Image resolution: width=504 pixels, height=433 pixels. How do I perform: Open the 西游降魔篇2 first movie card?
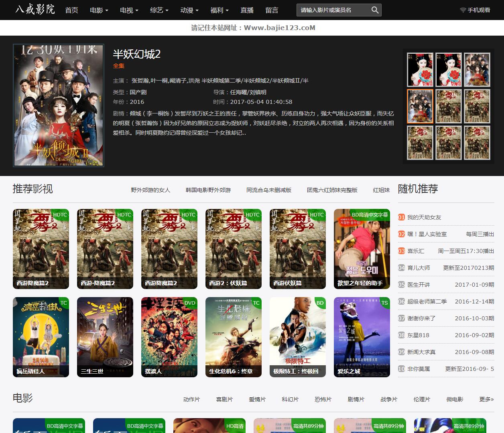[41, 249]
